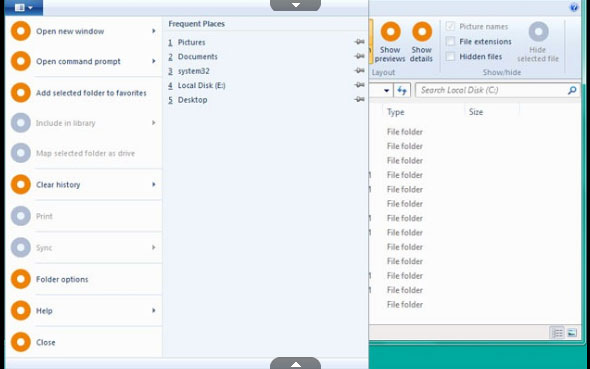Click the refresh icon beside address bar

click(402, 90)
